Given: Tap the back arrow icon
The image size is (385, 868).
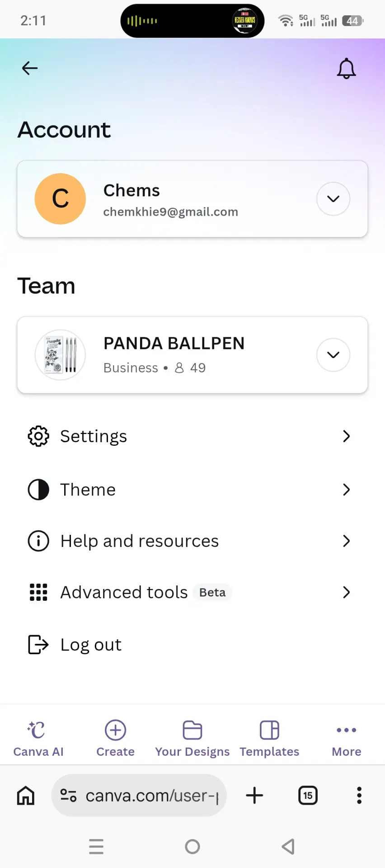Looking at the screenshot, I should pos(30,68).
